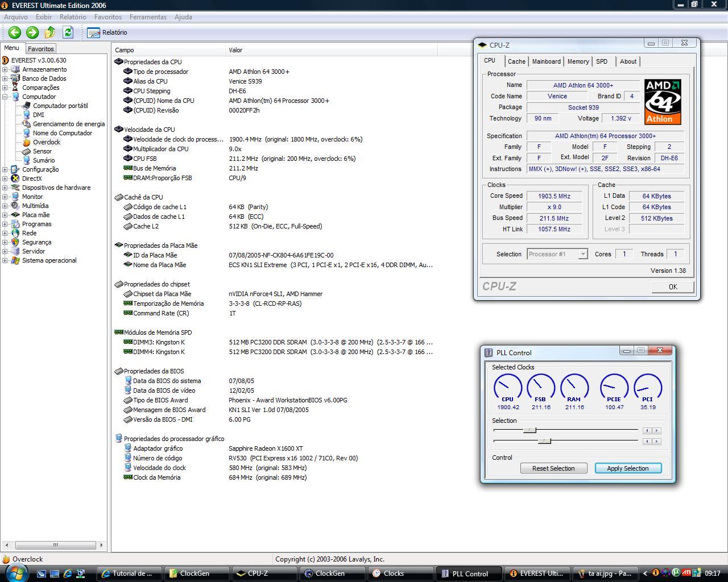Image resolution: width=728 pixels, height=582 pixels.
Task: Select the DMI tree item
Action: pos(38,115)
